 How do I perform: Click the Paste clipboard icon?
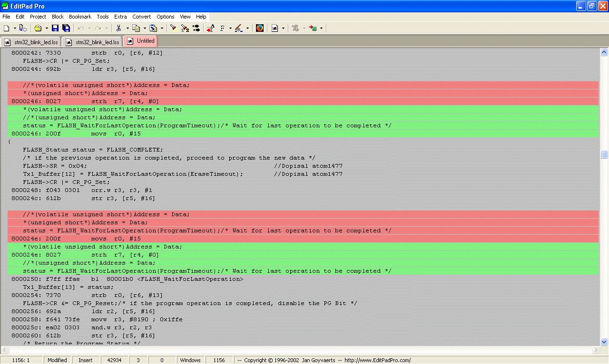point(153,29)
